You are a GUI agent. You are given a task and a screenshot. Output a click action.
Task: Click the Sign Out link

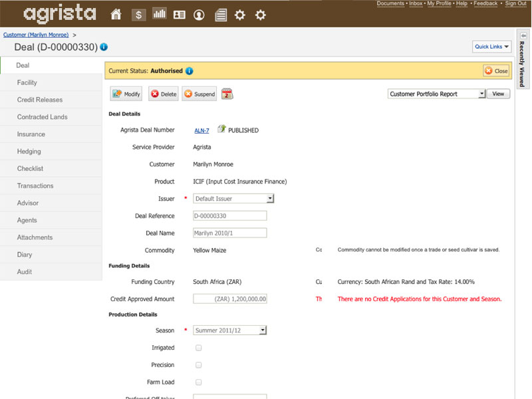(516, 3)
